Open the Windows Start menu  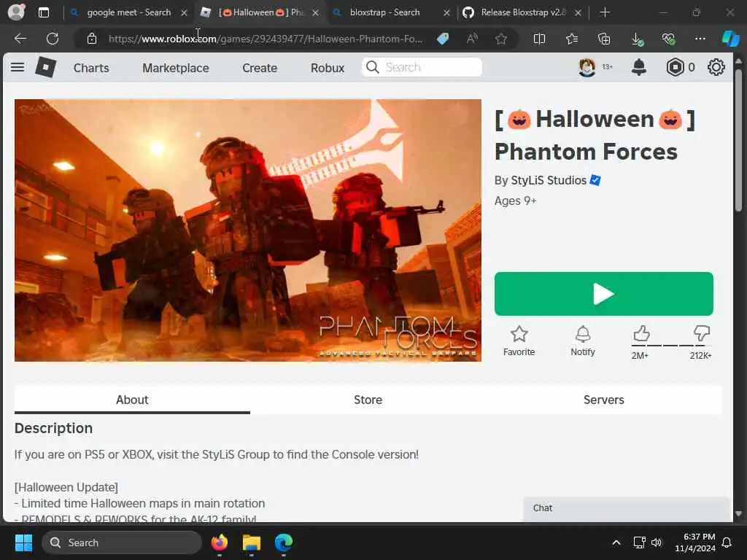point(23,542)
